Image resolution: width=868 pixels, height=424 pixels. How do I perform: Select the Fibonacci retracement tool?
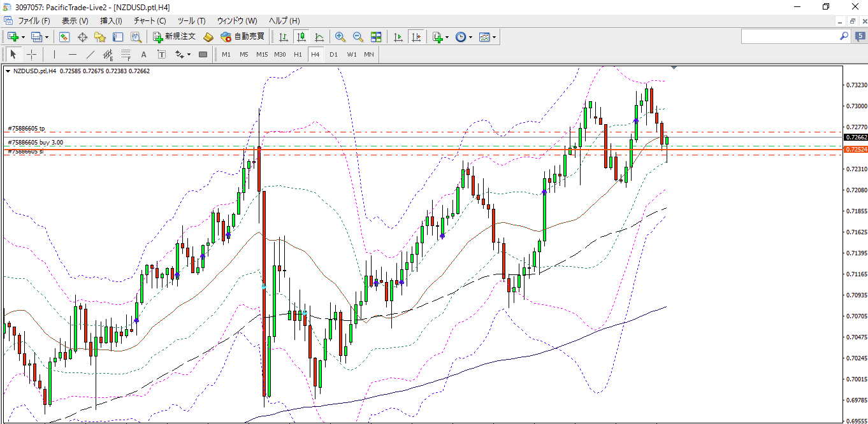pos(126,54)
